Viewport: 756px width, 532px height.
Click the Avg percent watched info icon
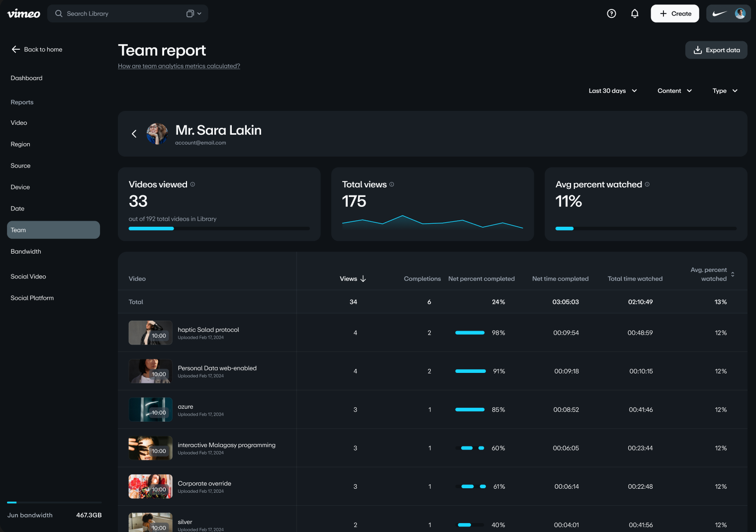point(647,184)
